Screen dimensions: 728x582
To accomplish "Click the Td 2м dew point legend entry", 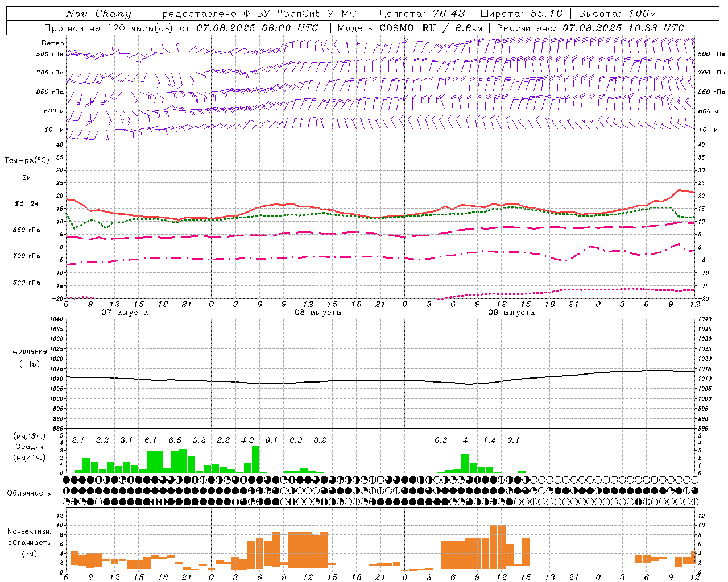I will [27, 203].
